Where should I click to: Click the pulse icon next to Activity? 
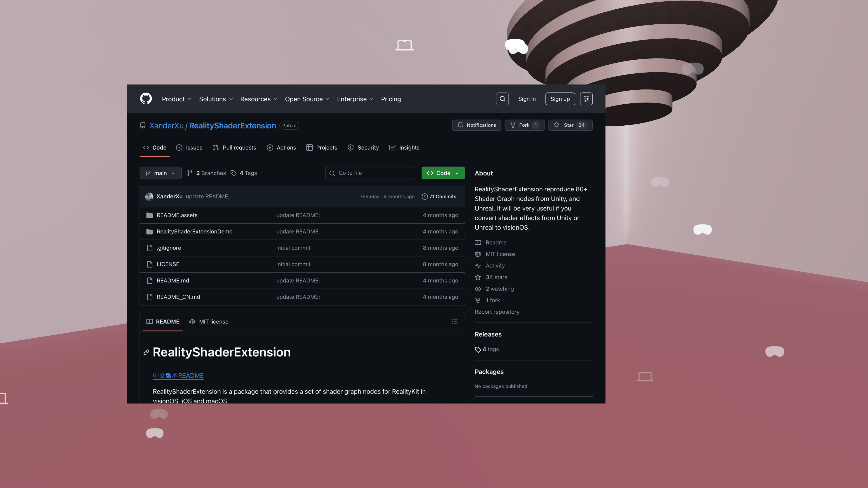pos(478,266)
